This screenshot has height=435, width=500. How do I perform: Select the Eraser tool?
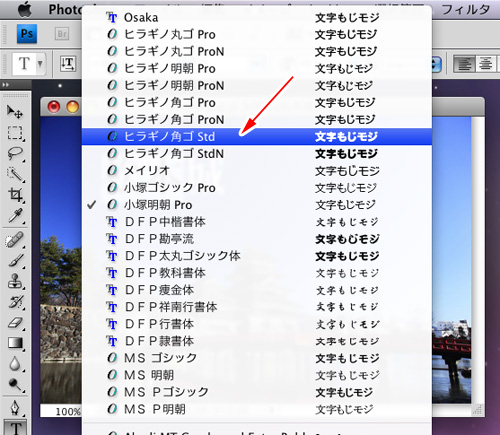pos(15,322)
